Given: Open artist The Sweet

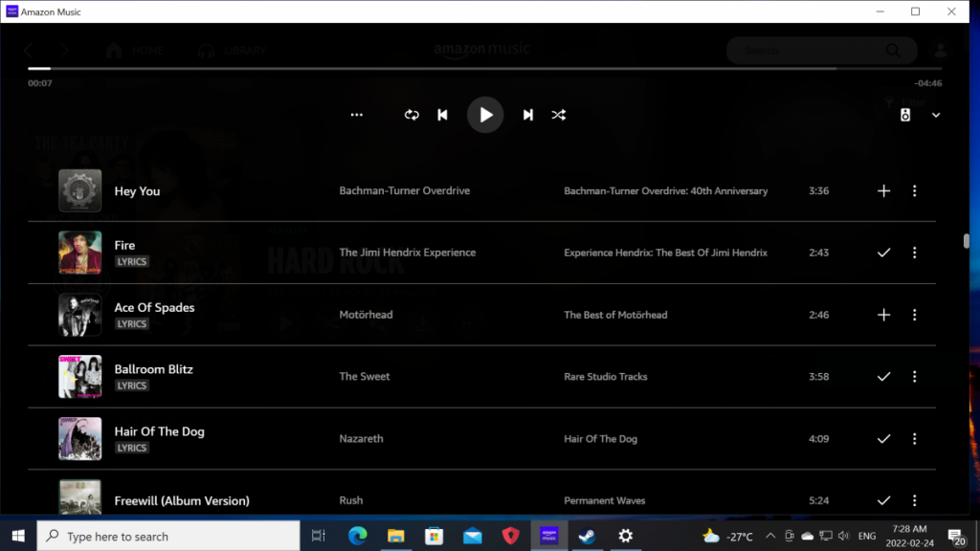Looking at the screenshot, I should pos(365,377).
